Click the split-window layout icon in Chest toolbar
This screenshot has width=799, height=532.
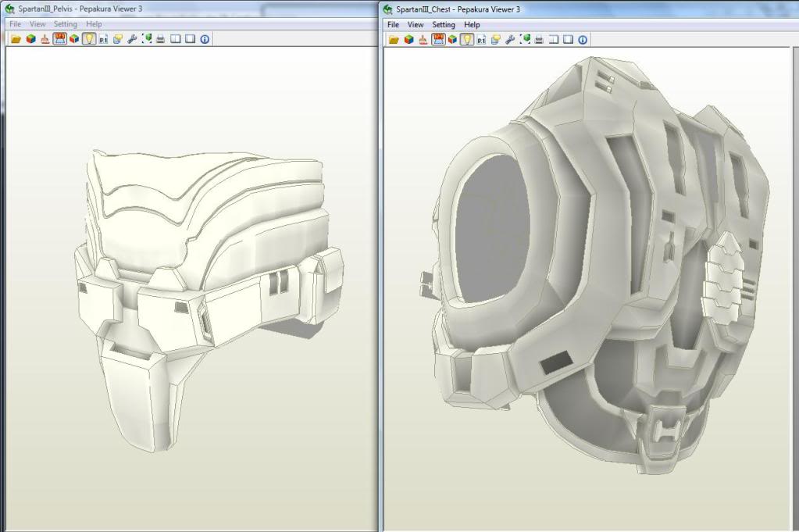coord(554,40)
